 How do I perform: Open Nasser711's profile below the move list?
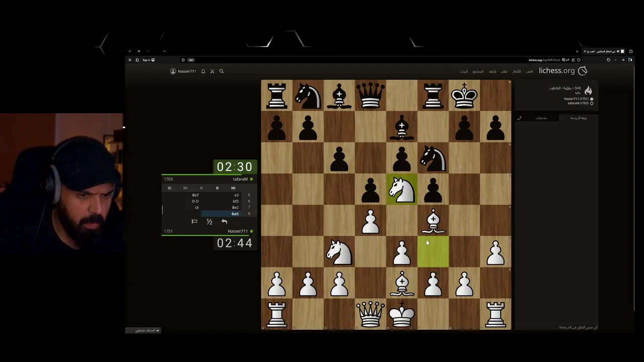pos(237,231)
